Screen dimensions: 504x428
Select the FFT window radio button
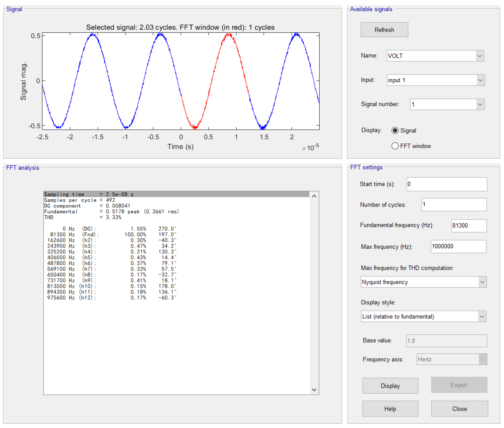[395, 146]
